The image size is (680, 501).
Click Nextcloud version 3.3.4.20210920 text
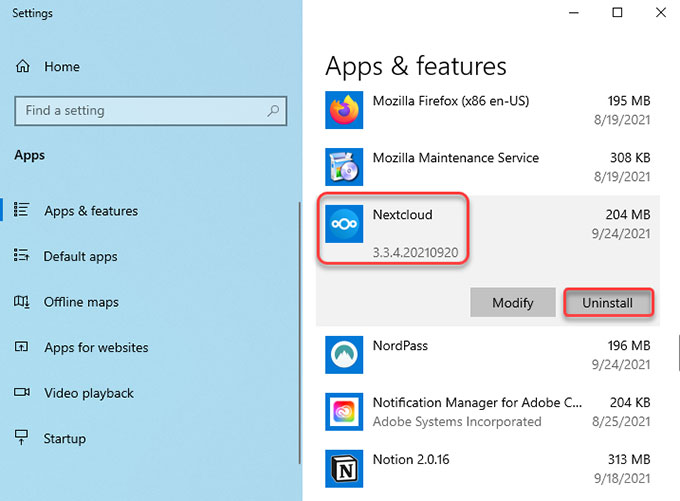click(x=415, y=252)
